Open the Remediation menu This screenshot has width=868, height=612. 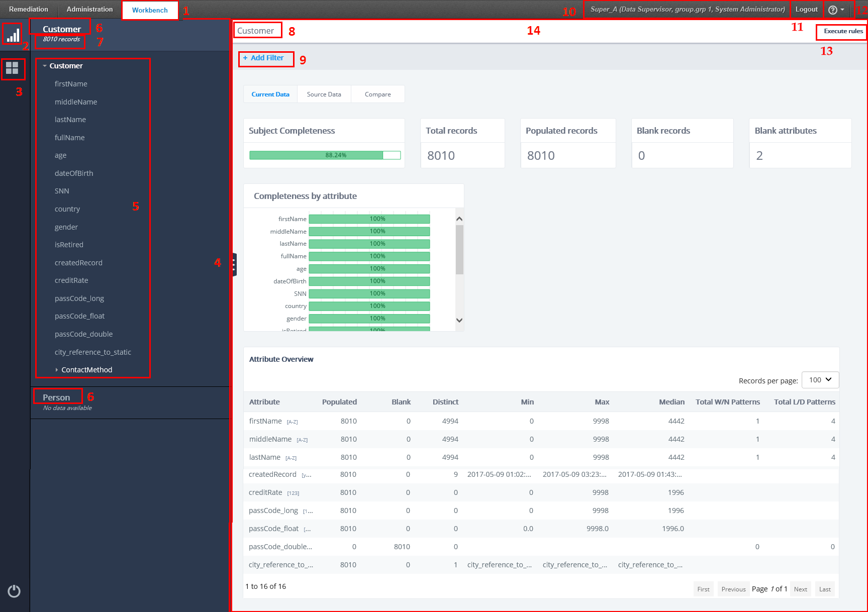[x=29, y=10]
